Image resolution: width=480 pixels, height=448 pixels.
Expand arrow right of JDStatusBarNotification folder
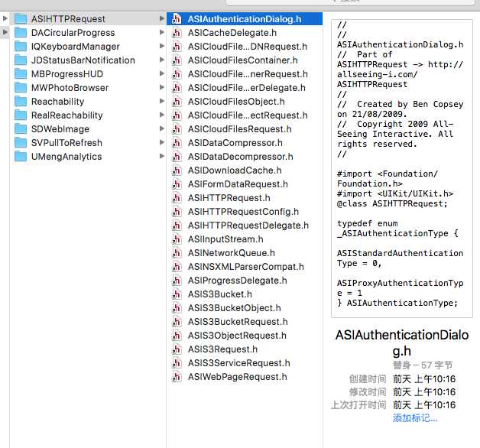pos(161,60)
